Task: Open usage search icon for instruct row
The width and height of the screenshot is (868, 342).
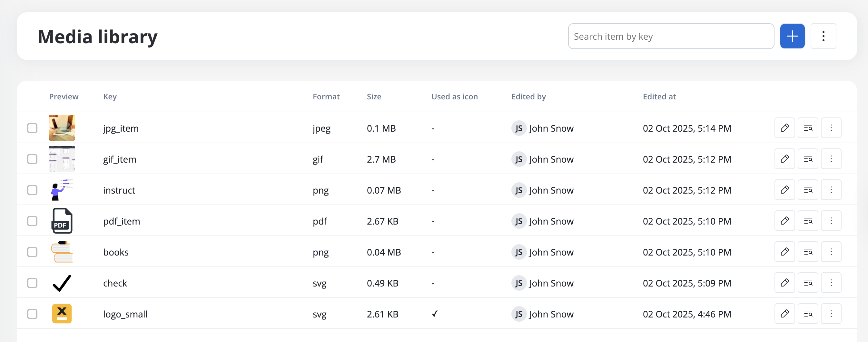Action: pyautogui.click(x=808, y=190)
